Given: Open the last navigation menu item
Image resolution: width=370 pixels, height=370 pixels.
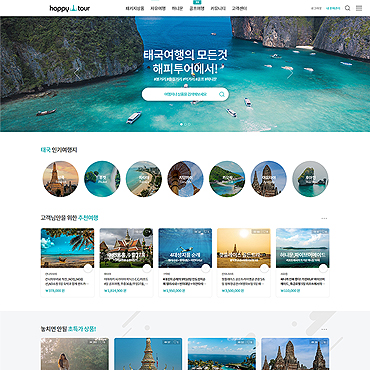Looking at the screenshot, I should [239, 9].
